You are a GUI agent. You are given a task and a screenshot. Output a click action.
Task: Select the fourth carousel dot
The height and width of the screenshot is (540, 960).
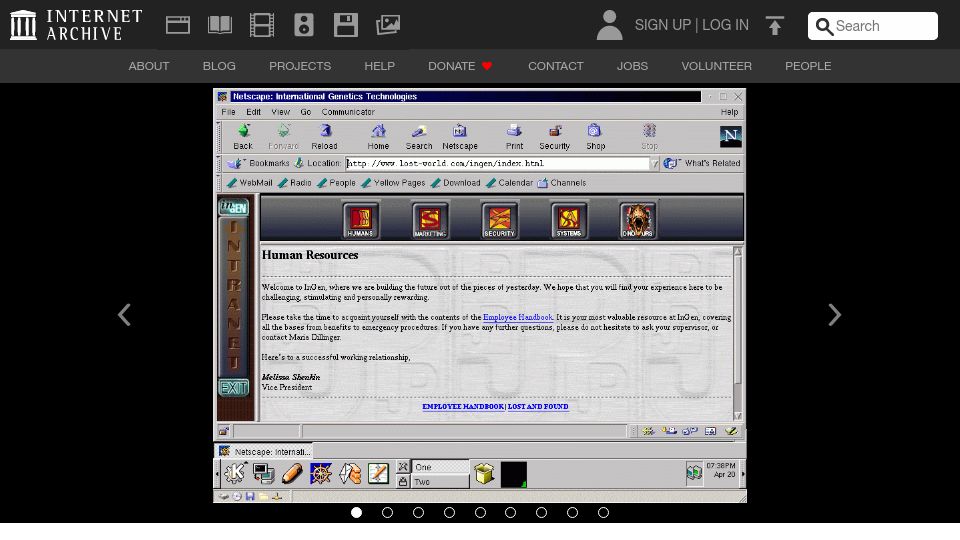449,512
